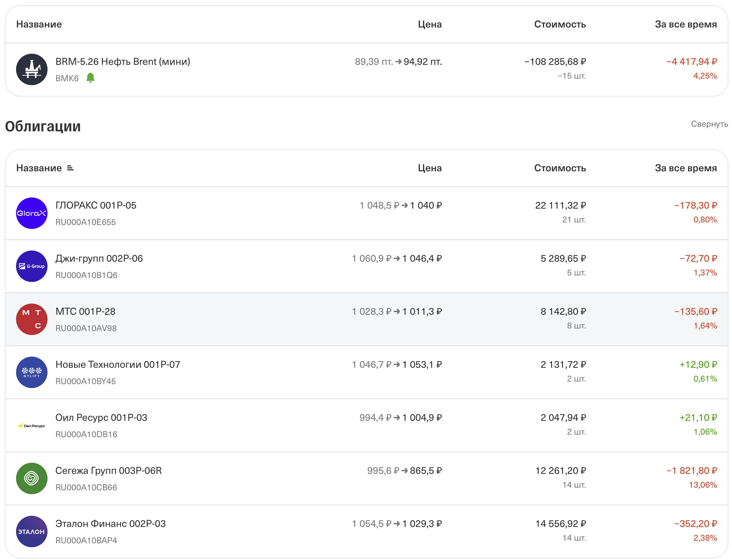Select ISIN code RU000A10DB16
Screen dimensions: 732x560
tap(87, 434)
